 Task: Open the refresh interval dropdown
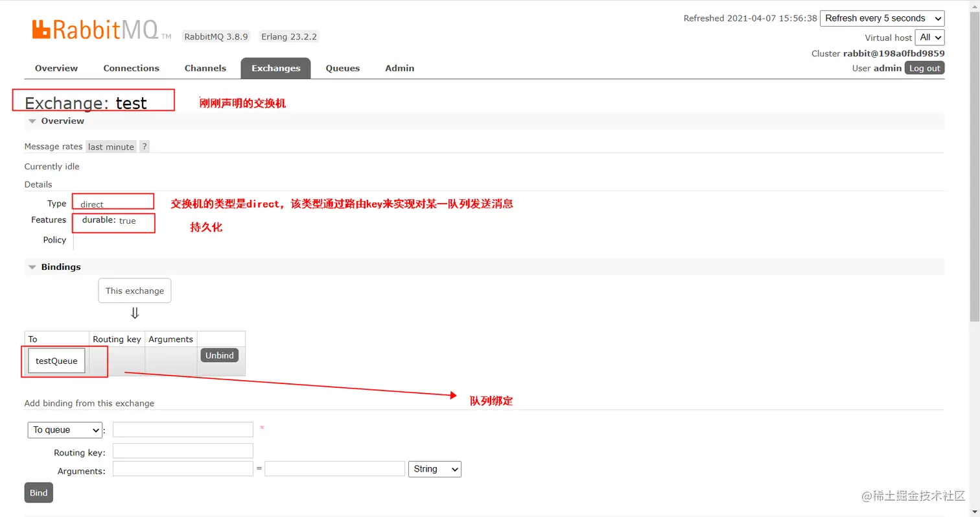point(882,18)
